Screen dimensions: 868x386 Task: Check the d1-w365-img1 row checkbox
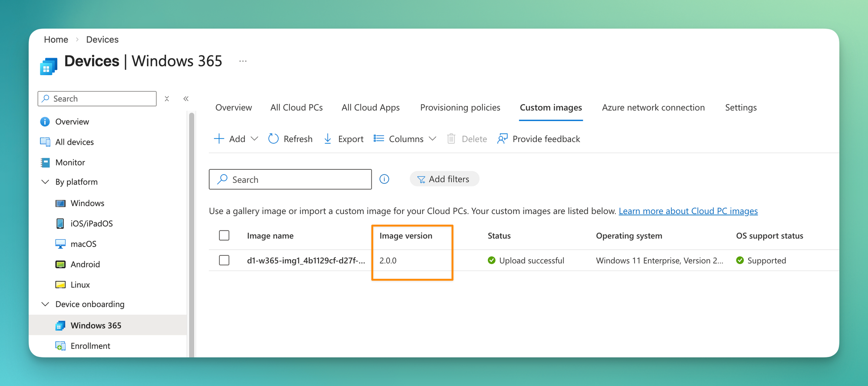click(x=224, y=260)
